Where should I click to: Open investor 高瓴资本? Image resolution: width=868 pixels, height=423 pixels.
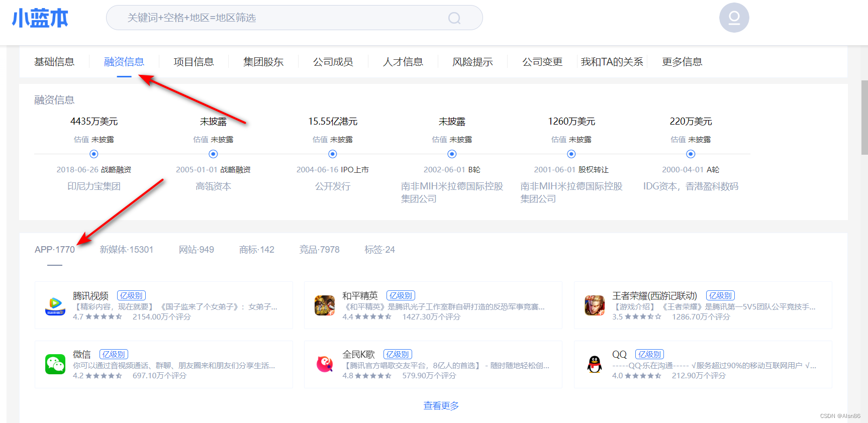coord(213,186)
